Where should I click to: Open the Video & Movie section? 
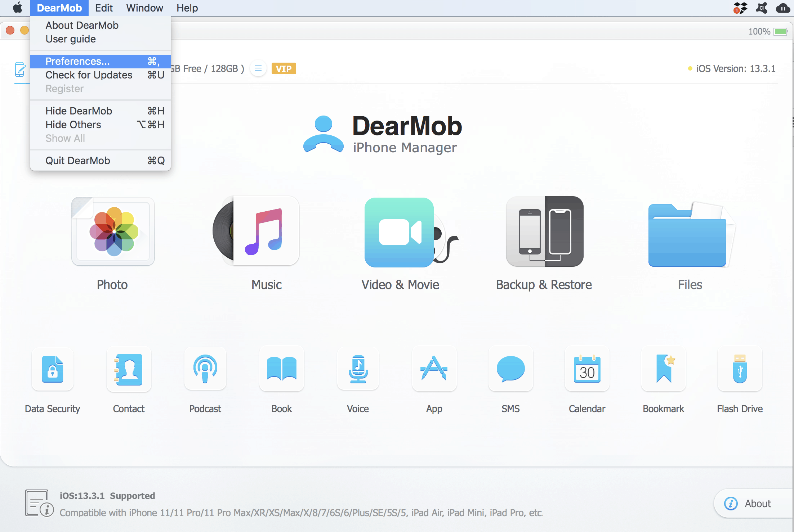(x=399, y=232)
